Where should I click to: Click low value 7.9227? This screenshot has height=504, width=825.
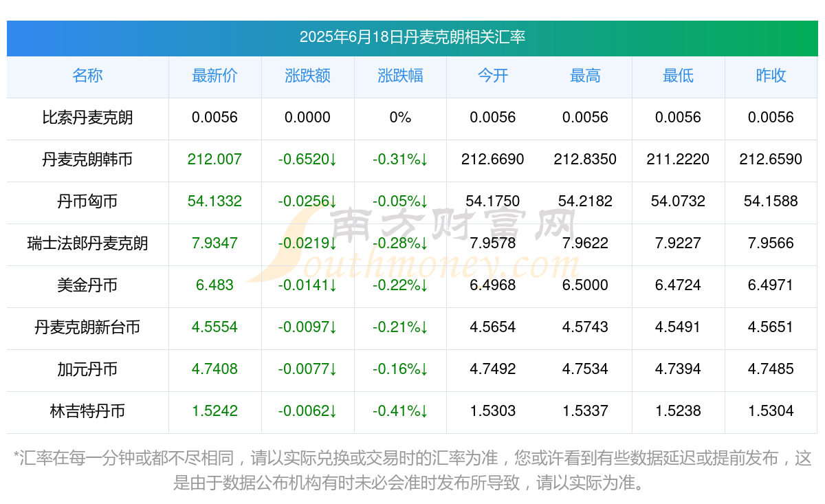(x=678, y=243)
